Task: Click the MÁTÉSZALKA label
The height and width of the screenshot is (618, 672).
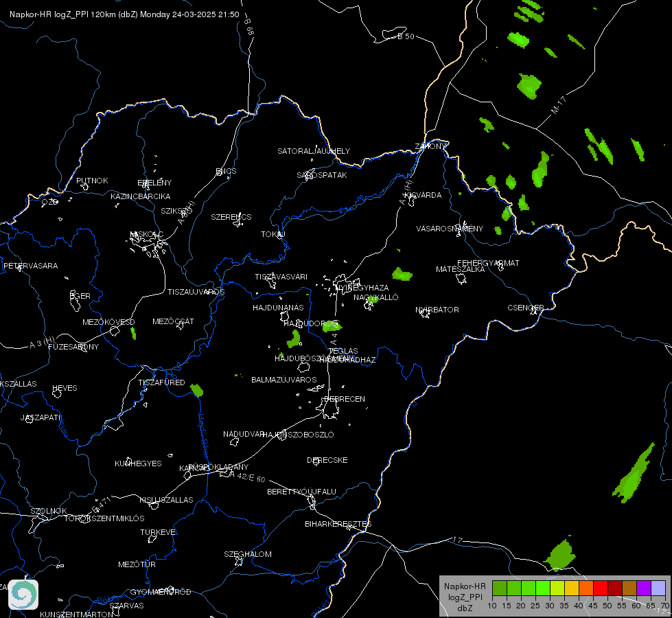Action: 461,269
